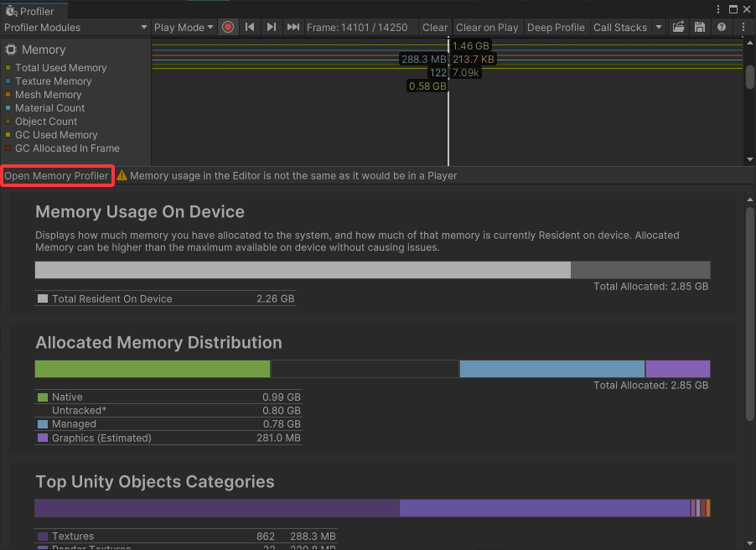This screenshot has width=756, height=550.
Task: Save profiler data with the disk icon
Action: pos(700,27)
